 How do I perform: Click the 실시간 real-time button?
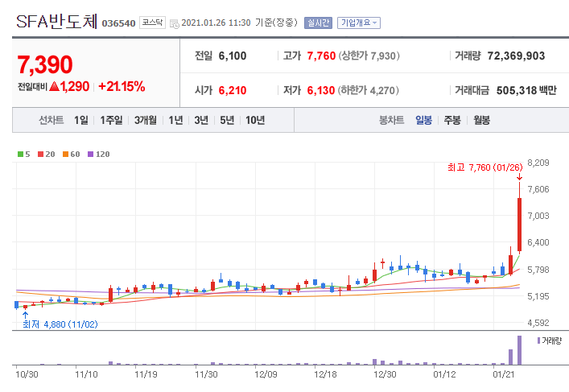coord(318,23)
